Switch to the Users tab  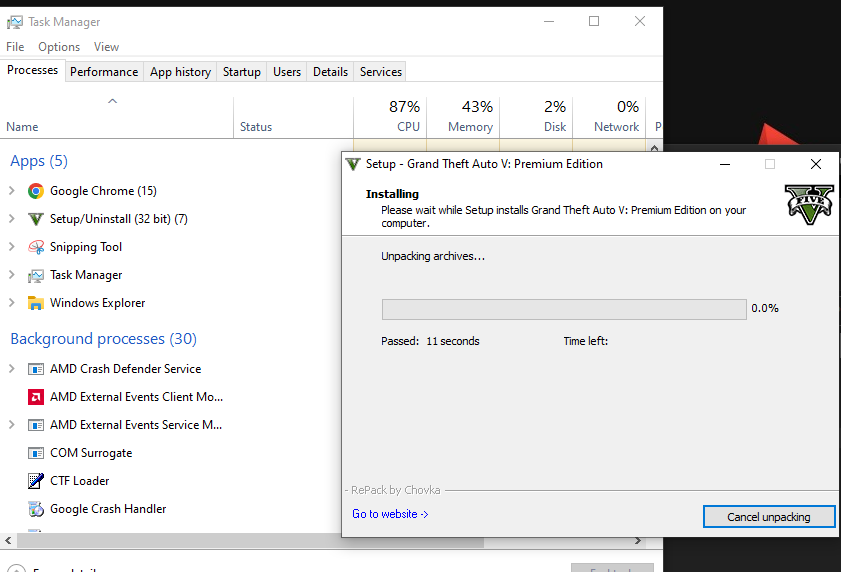pos(287,72)
